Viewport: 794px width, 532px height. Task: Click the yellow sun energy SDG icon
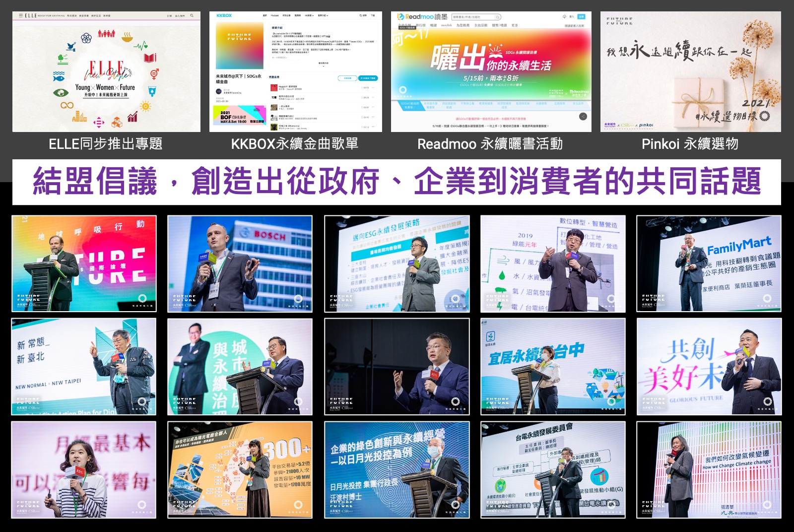145,106
